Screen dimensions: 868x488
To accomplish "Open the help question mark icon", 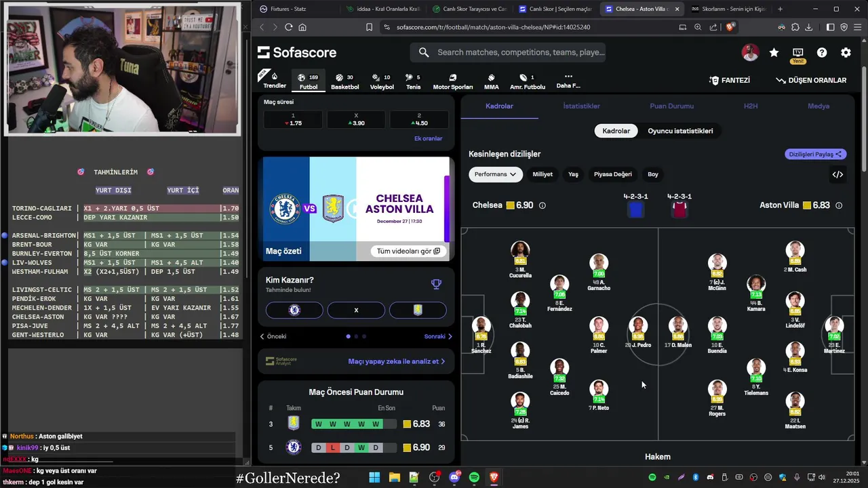I will 822,52.
